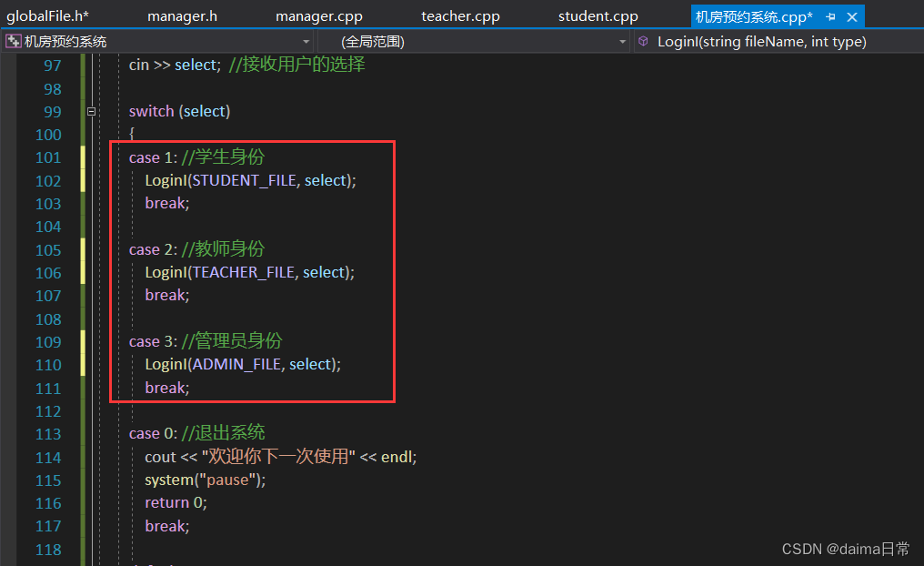Click 'LoginI(ADMIN_FILE, select);' call
Image resolution: width=924 pixels, height=566 pixels.
coord(243,364)
